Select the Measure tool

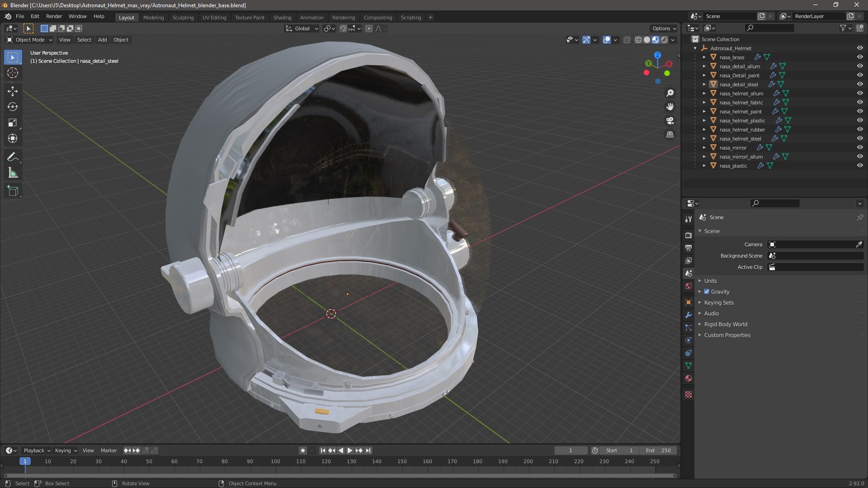tap(13, 173)
